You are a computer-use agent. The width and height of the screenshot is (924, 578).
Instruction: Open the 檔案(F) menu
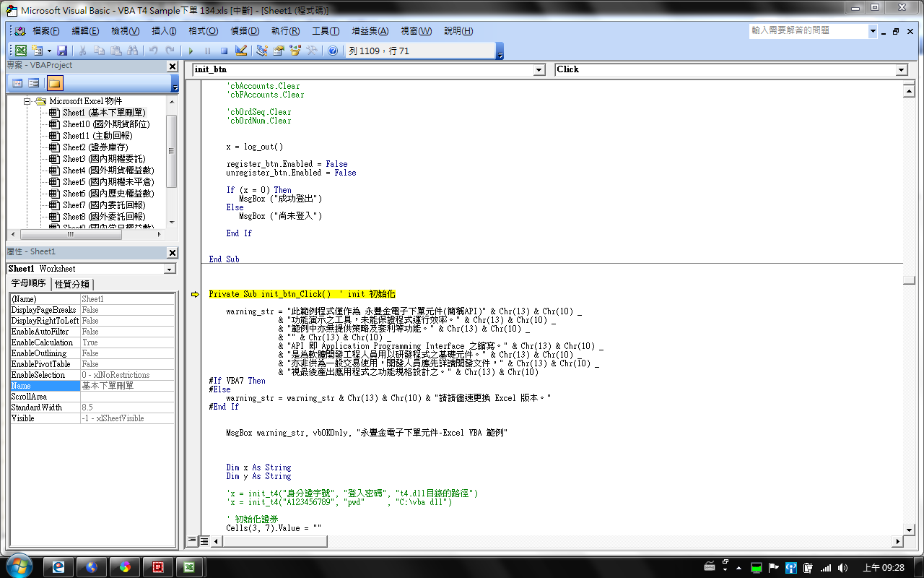click(46, 31)
